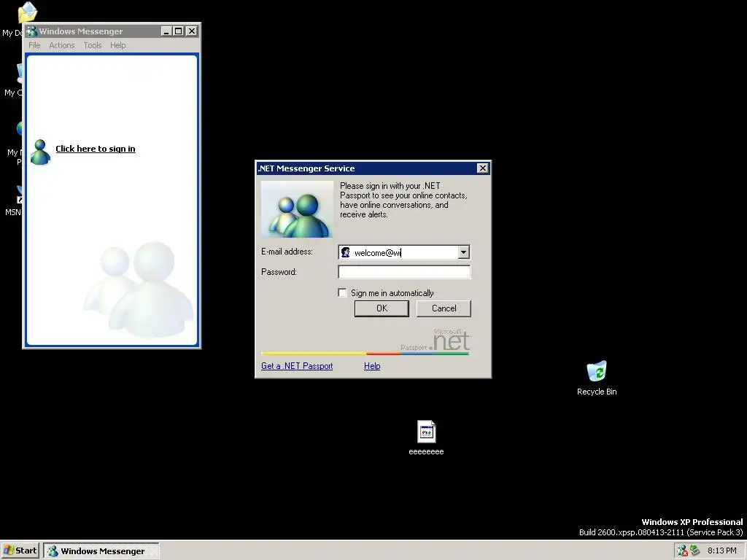This screenshot has height=560, width=747.
Task: Open the Help link in the sign-in dialog
Action: pos(372,366)
